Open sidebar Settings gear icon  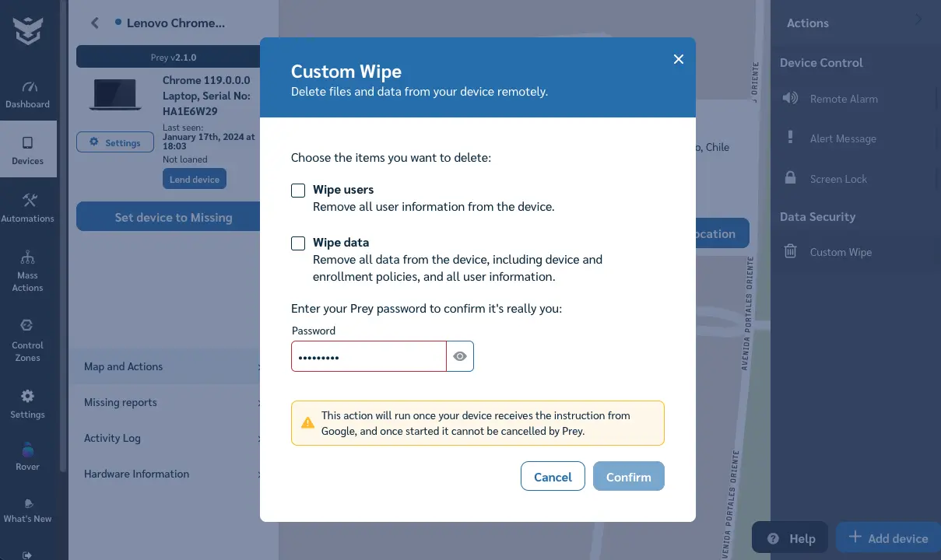[x=28, y=396]
